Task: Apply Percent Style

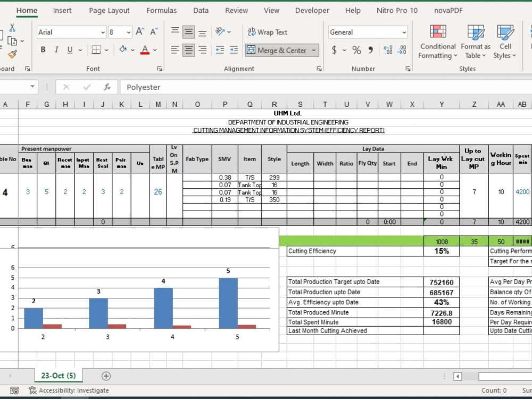Action: (356, 50)
